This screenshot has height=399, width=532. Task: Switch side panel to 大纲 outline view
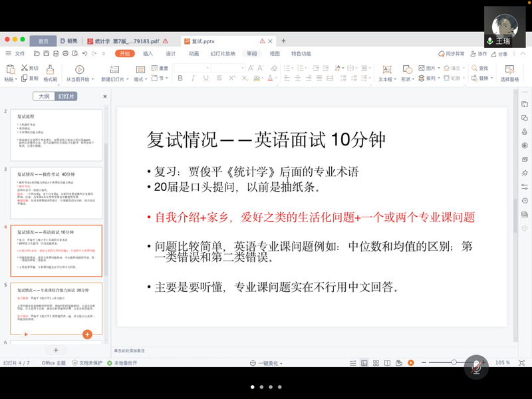44,96
